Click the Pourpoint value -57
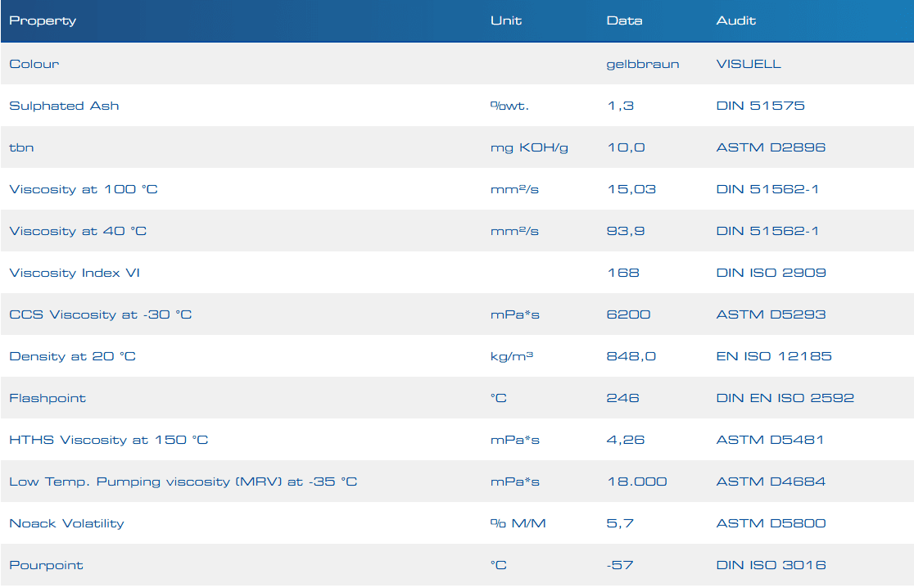The width and height of the screenshot is (914, 588). click(x=620, y=565)
